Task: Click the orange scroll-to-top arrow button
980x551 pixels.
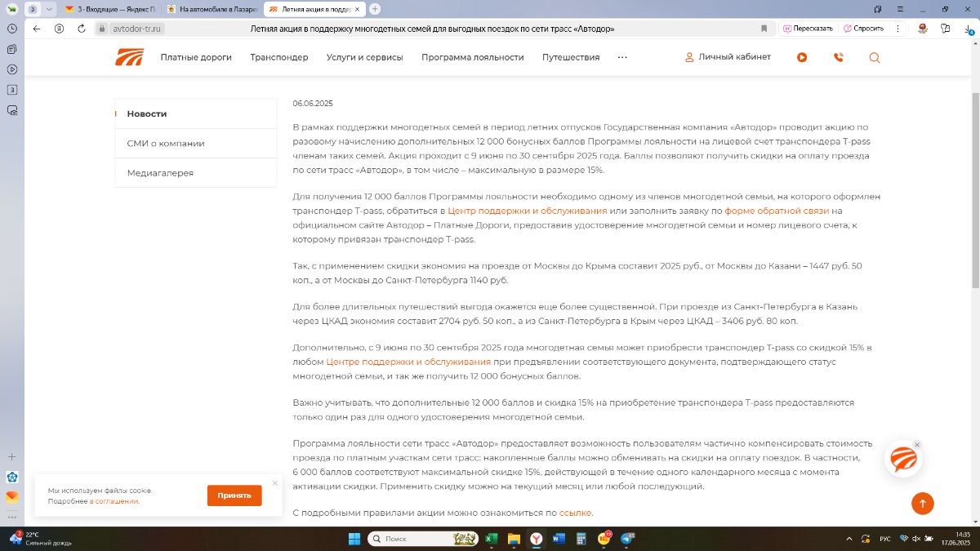Action: click(922, 504)
